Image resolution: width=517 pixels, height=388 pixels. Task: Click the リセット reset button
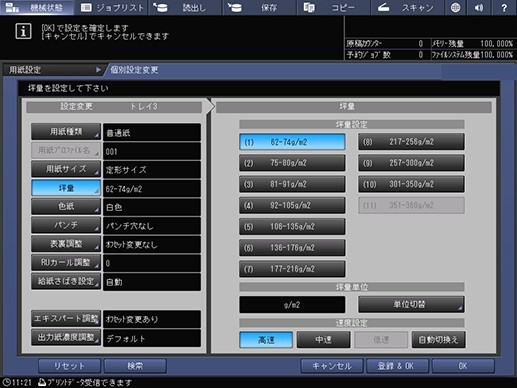(x=69, y=366)
